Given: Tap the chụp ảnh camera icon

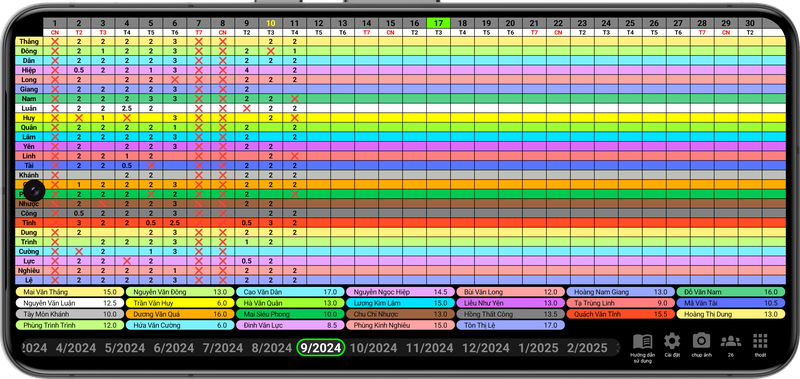Looking at the screenshot, I should coord(701,344).
